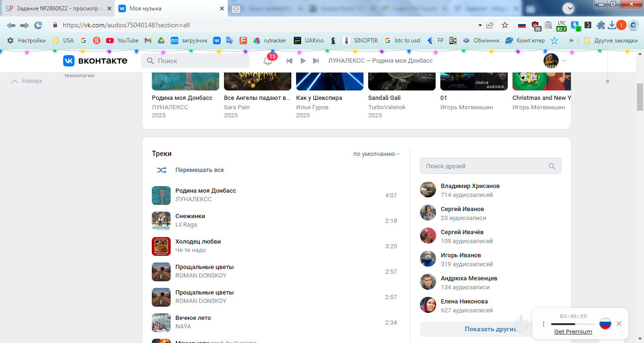Open VPN widget three-dot menu
The image size is (644, 343).
(543, 324)
